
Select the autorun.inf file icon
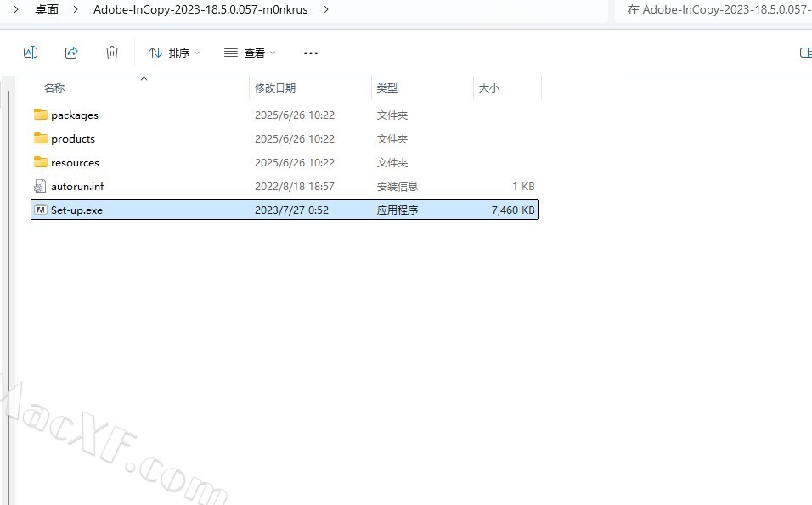click(40, 186)
